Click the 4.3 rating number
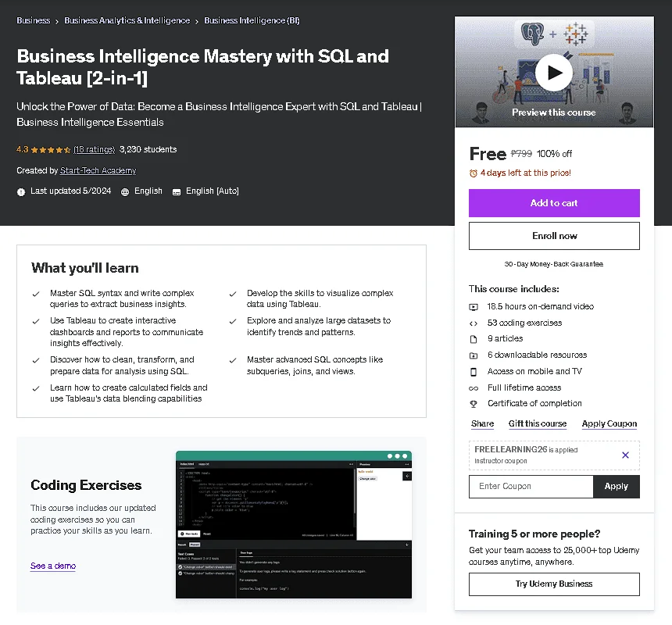The width and height of the screenshot is (672, 625). pyautogui.click(x=23, y=149)
